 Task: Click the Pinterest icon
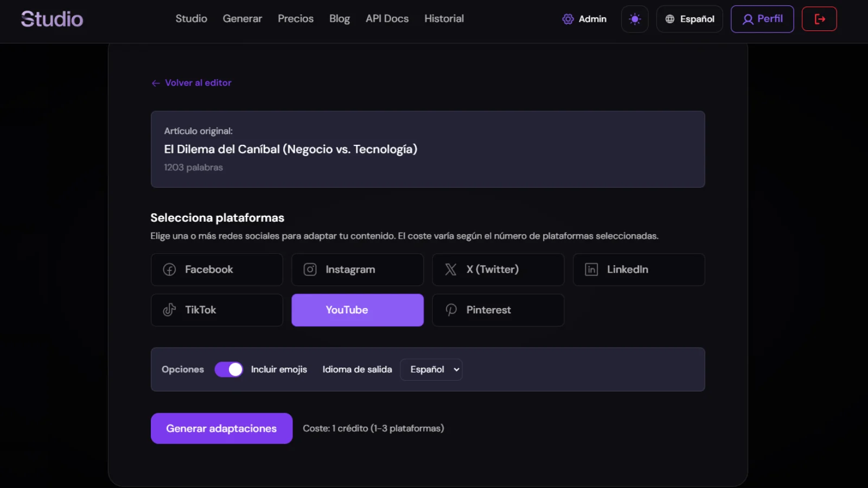[x=451, y=310]
